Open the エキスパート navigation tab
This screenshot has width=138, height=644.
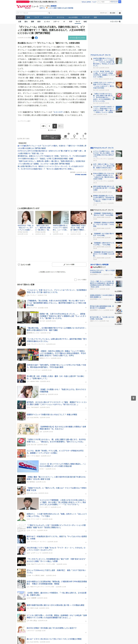point(48,17)
